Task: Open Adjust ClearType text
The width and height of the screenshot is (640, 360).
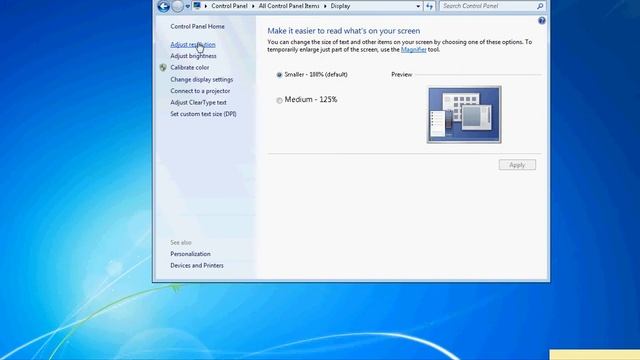Action: [x=198, y=102]
